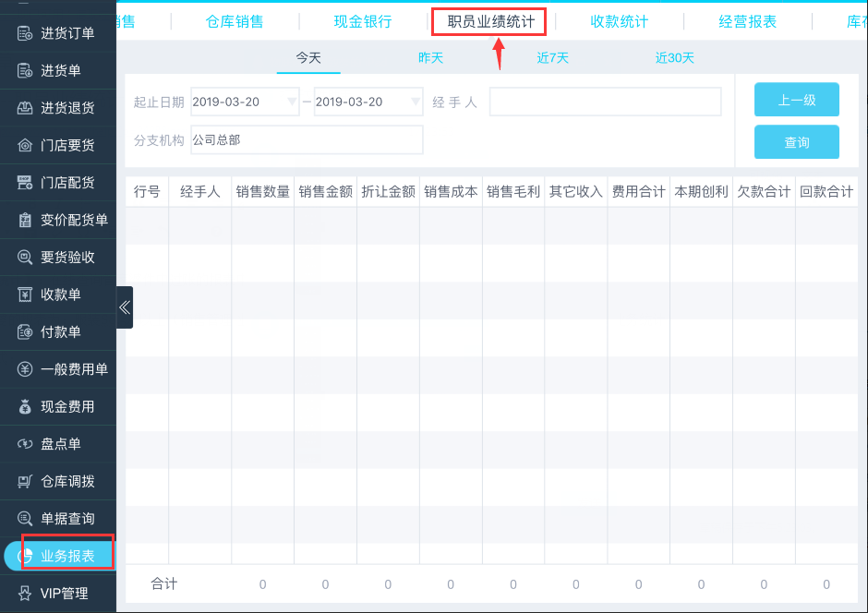The height and width of the screenshot is (613, 868).
Task: Expand the end date dropdown arrow
Action: point(415,102)
